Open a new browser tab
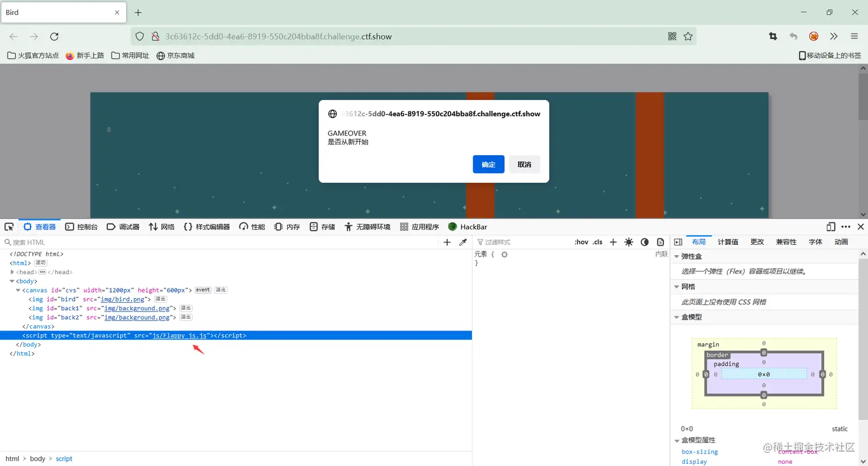Image resolution: width=868 pixels, height=466 pixels. point(138,12)
